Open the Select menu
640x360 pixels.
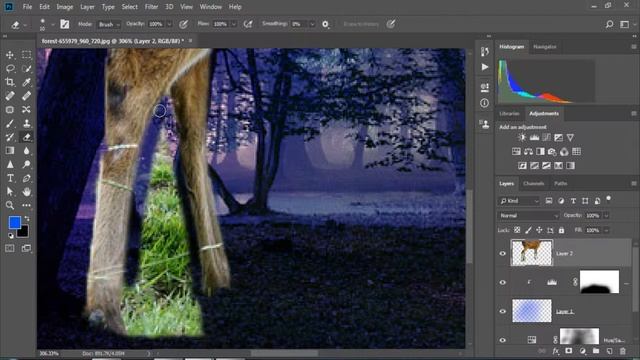tap(129, 7)
